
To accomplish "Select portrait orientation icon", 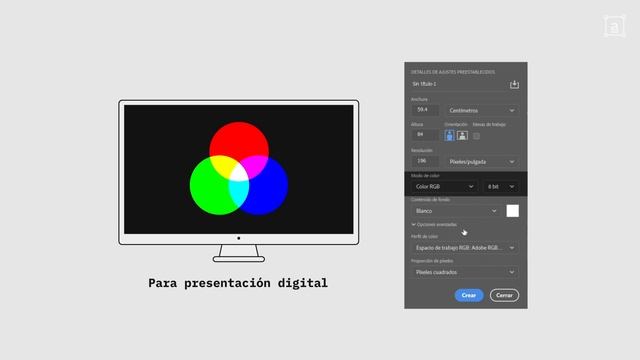I will [449, 136].
